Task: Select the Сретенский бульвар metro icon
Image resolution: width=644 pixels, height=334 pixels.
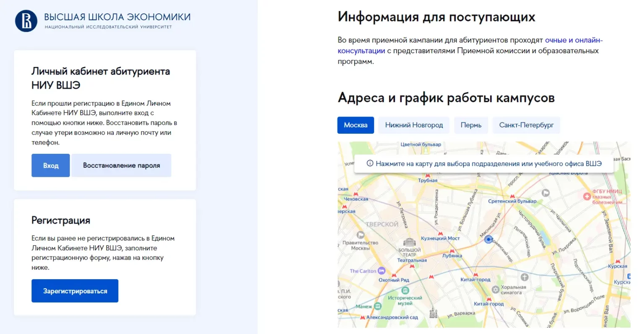Action: (512, 196)
